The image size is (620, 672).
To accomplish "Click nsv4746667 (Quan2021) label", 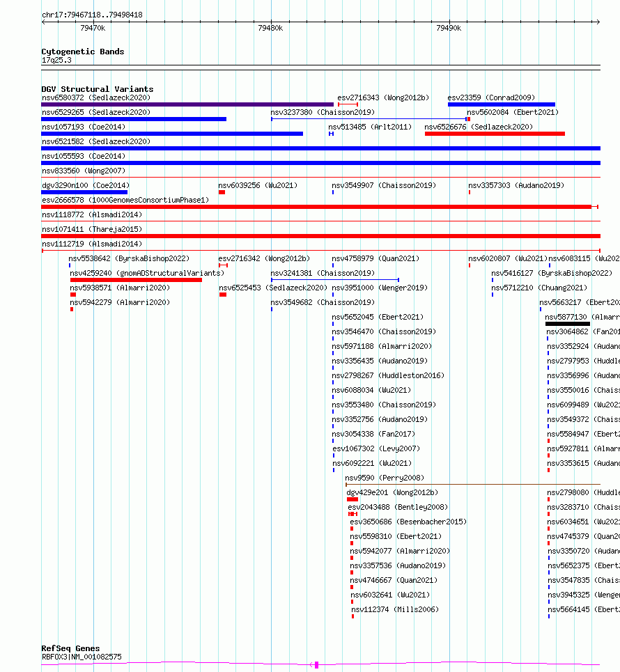I will [x=394, y=580].
